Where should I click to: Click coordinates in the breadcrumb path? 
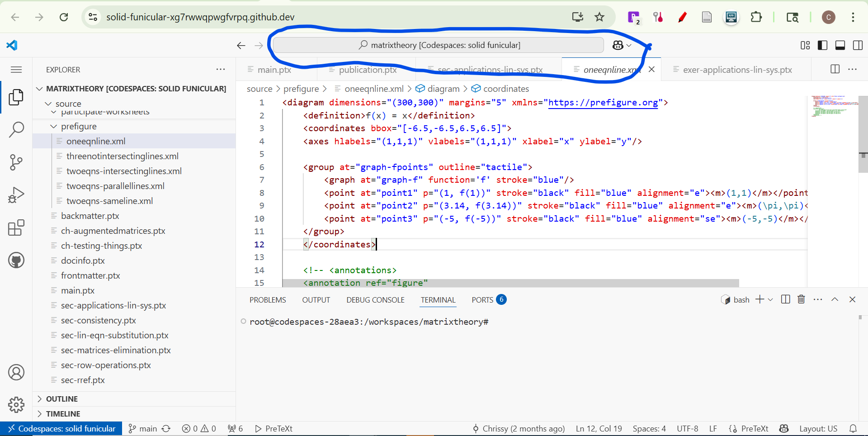click(x=500, y=89)
